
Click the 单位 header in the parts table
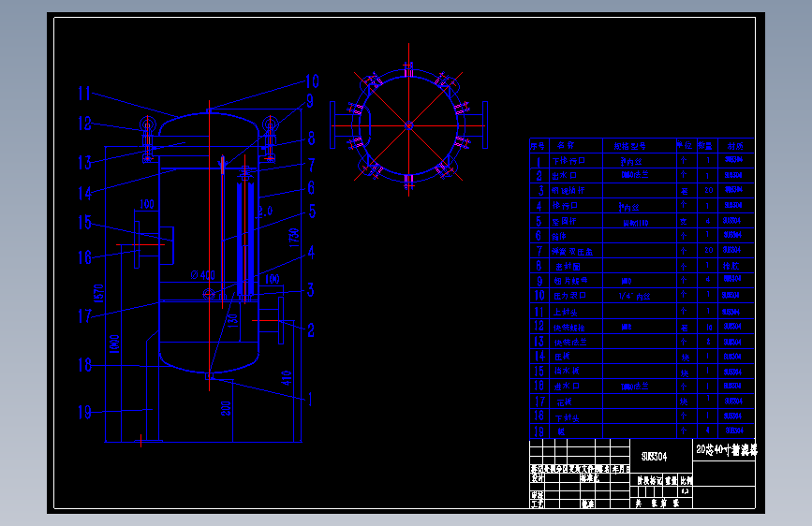(685, 145)
